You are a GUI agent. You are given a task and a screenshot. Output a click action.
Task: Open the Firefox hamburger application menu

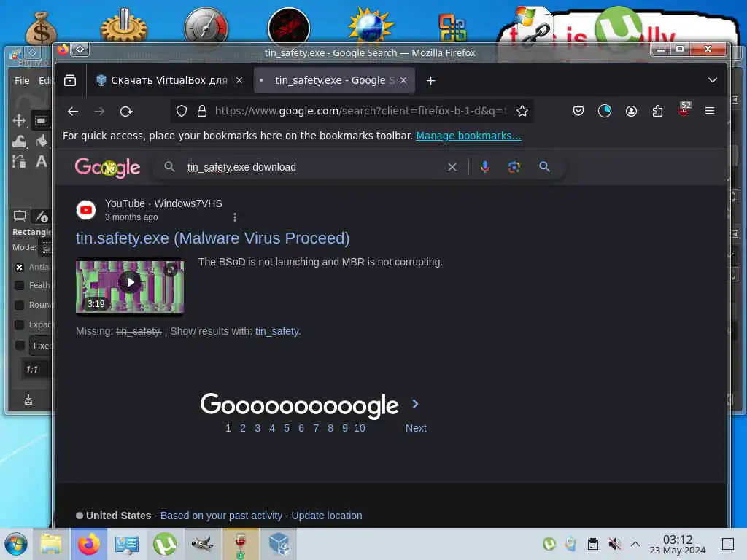point(710,111)
